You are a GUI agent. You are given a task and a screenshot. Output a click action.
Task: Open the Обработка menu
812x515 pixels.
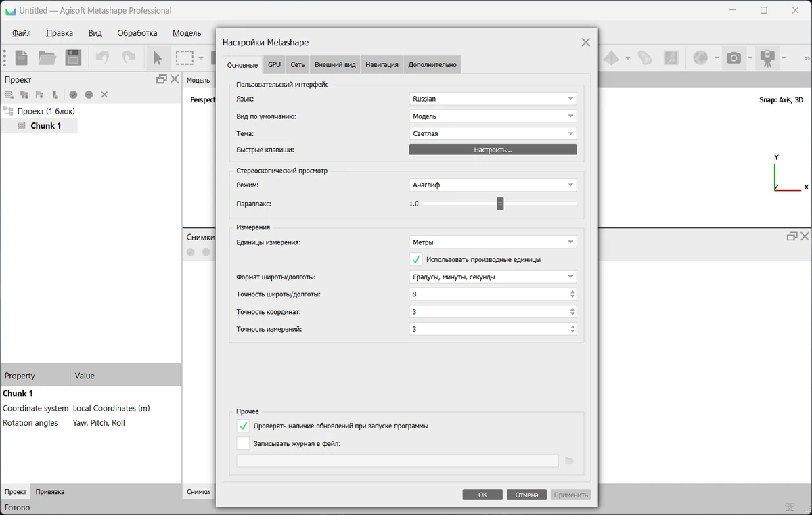tap(137, 32)
